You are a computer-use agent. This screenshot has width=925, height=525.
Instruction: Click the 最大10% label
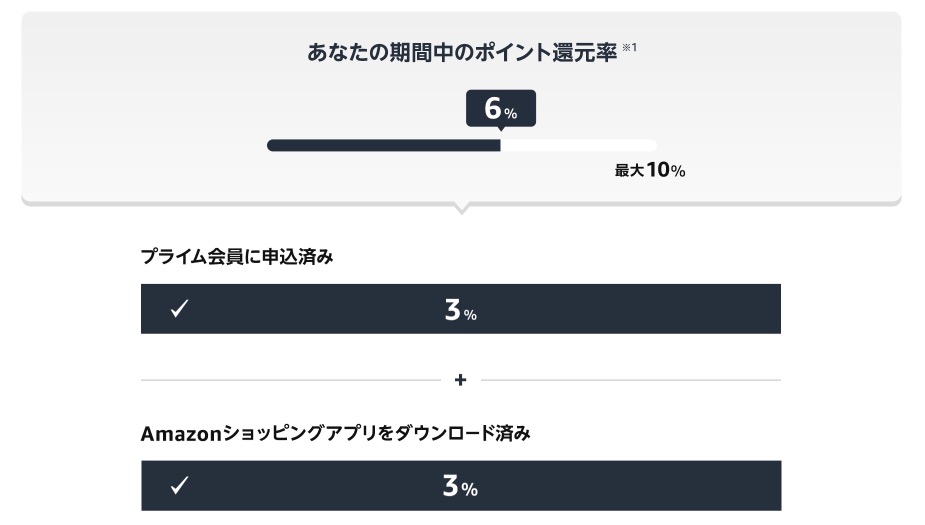pyautogui.click(x=649, y=170)
